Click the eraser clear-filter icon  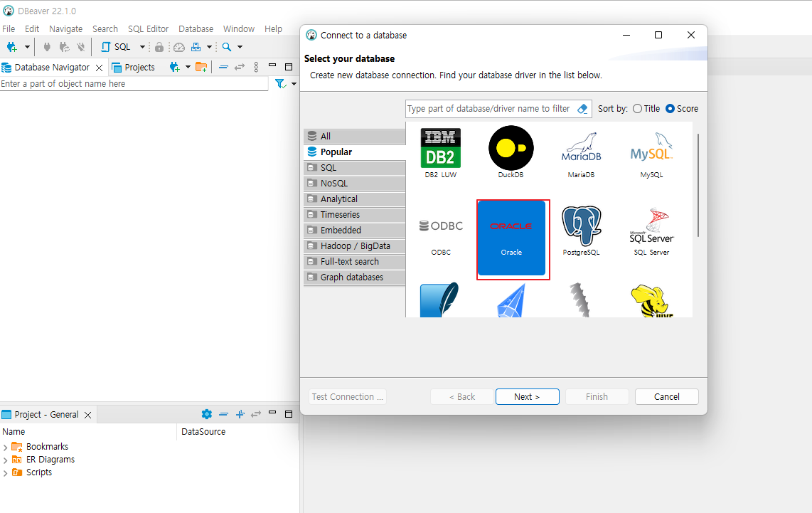pos(582,109)
